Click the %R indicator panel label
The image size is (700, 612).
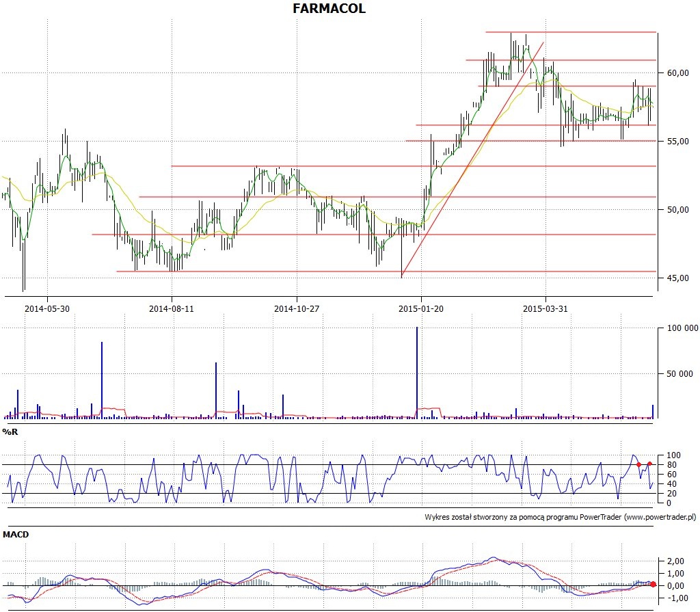[x=10, y=432]
